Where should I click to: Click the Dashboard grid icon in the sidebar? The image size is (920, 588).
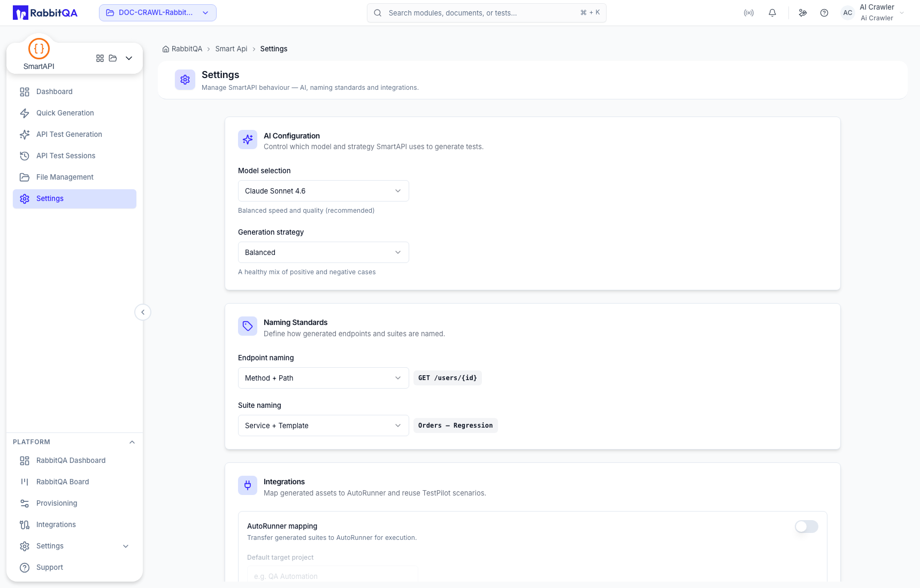25,92
